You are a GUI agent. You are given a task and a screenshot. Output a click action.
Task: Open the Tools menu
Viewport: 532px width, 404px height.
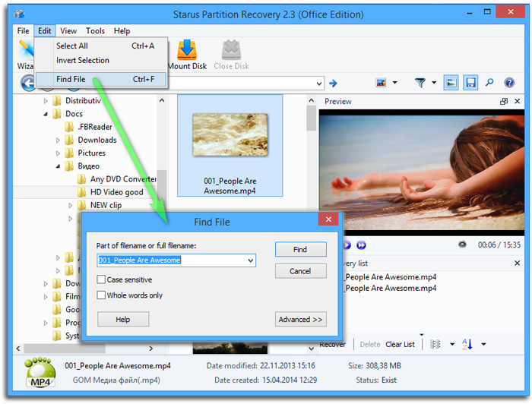(x=95, y=31)
